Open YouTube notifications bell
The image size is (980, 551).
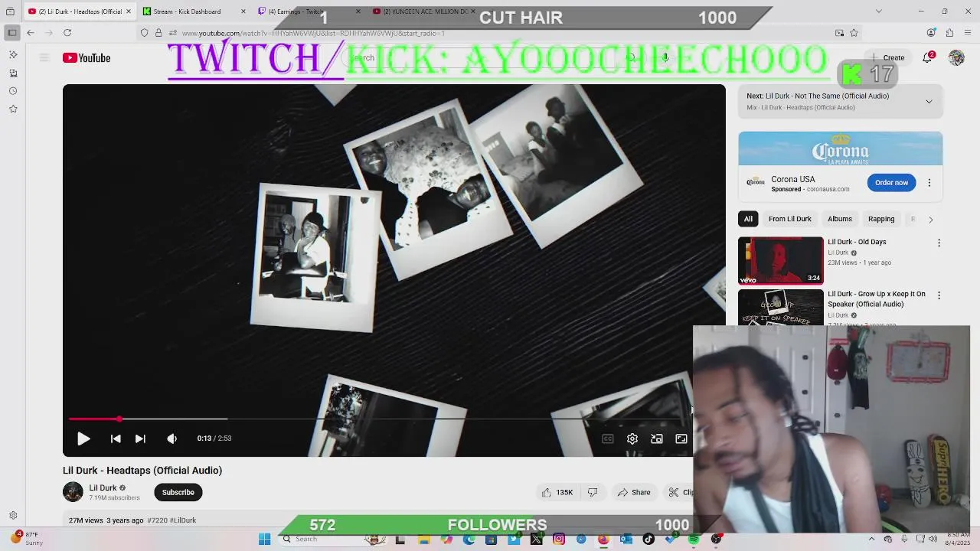pyautogui.click(x=927, y=57)
